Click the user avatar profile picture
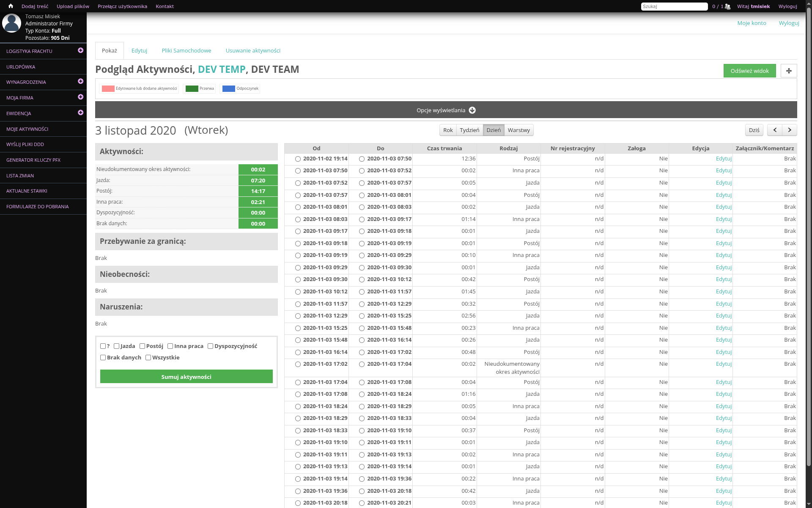The height and width of the screenshot is (508, 812). (x=11, y=23)
